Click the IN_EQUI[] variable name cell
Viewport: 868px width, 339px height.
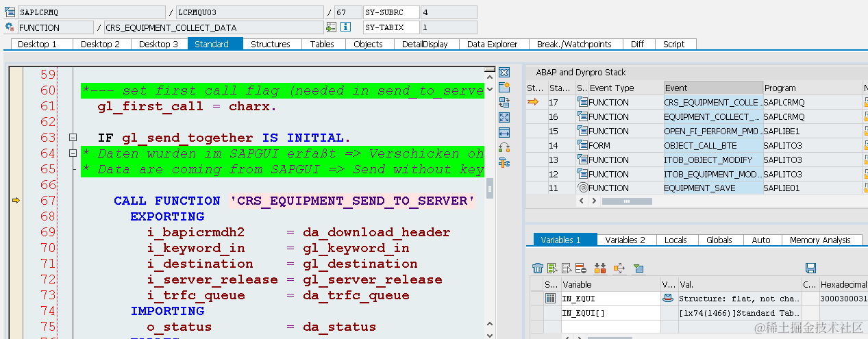tap(610, 313)
